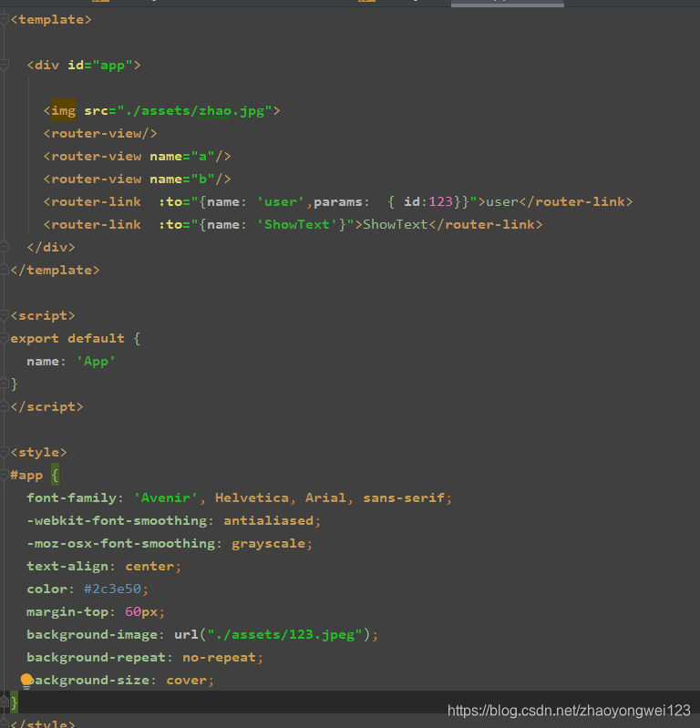The image size is (700, 728).
Task: Click the no-repeat value
Action: pyautogui.click(x=220, y=658)
